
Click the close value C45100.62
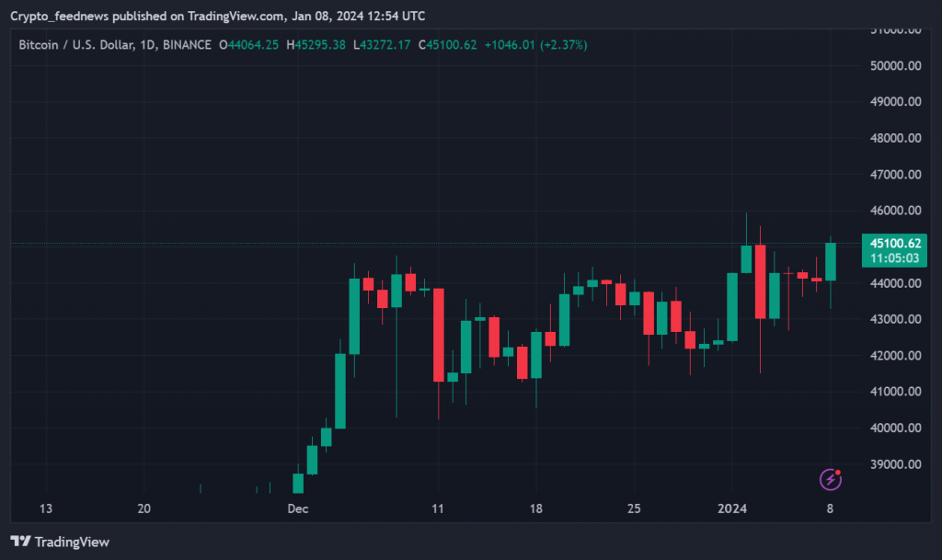(x=447, y=45)
